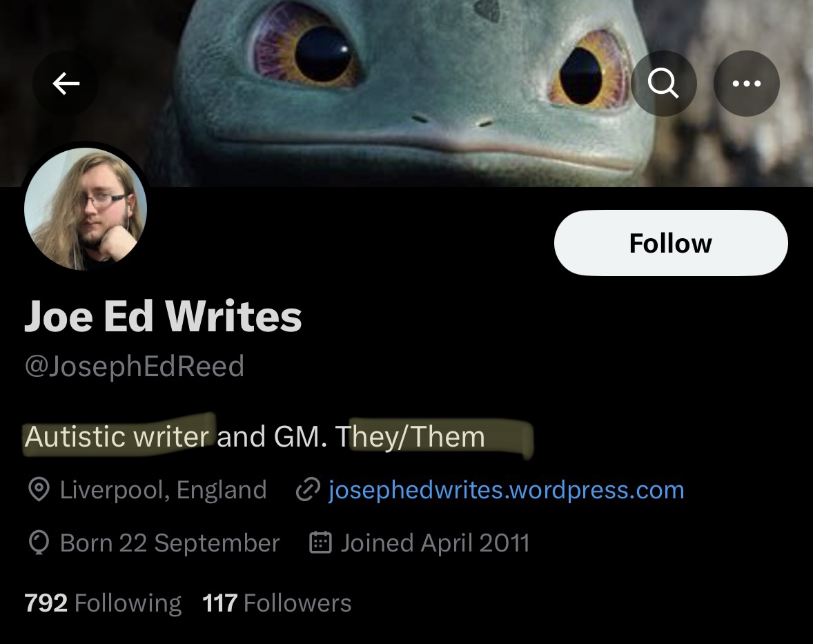Follow the Joe Ed Writes account
813x644 pixels.
pos(671,243)
